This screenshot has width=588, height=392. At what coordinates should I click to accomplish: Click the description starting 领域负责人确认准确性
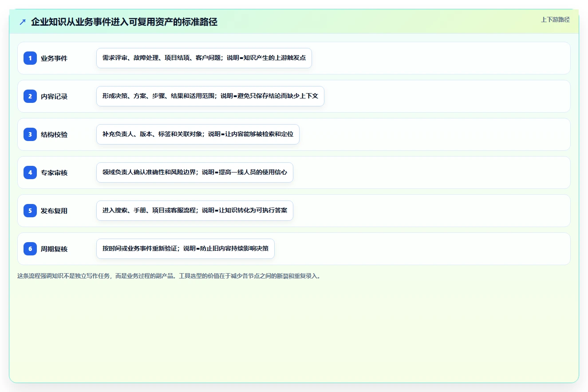tap(195, 172)
